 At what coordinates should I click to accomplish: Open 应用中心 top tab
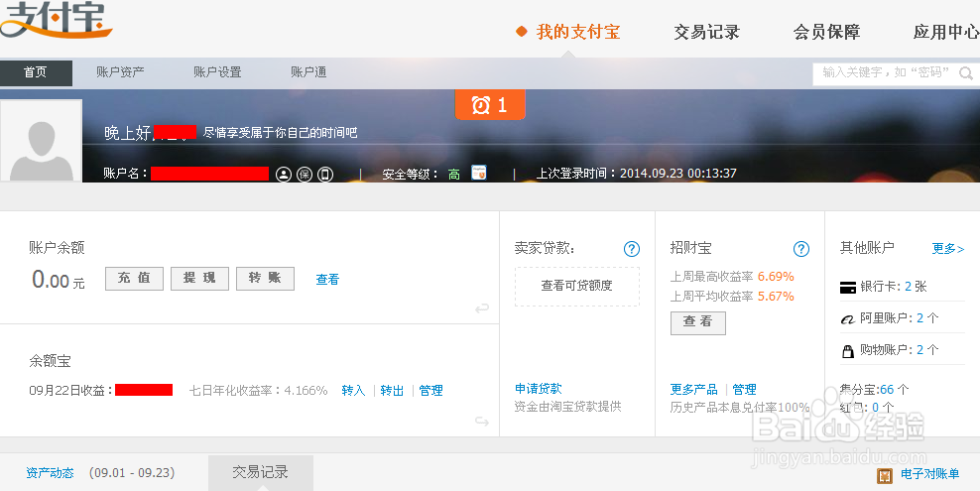(x=946, y=32)
